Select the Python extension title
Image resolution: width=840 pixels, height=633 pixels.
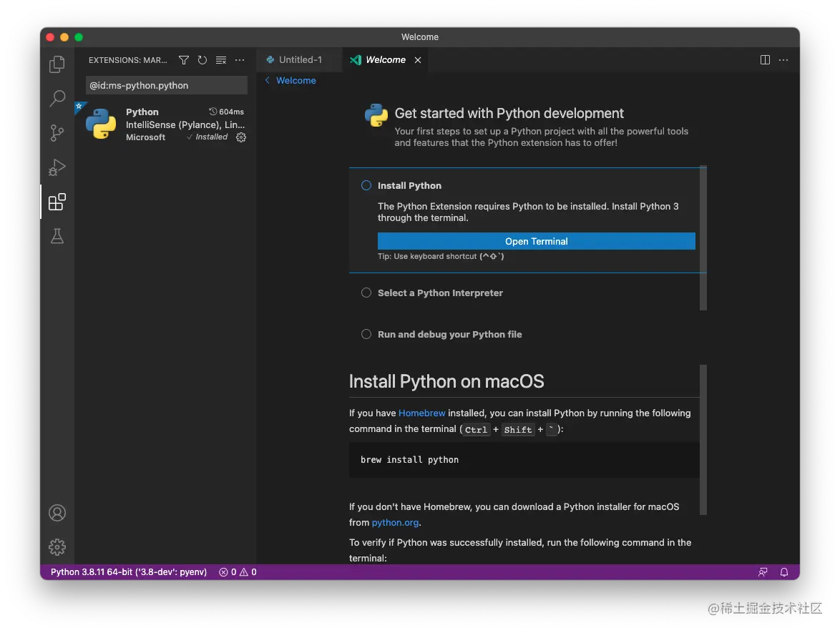click(x=142, y=112)
